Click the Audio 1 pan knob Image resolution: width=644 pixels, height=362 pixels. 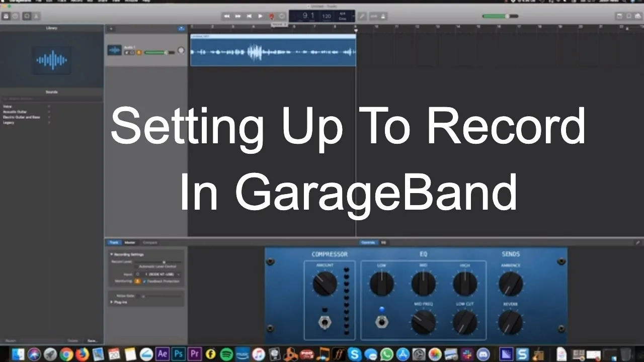coord(181,51)
